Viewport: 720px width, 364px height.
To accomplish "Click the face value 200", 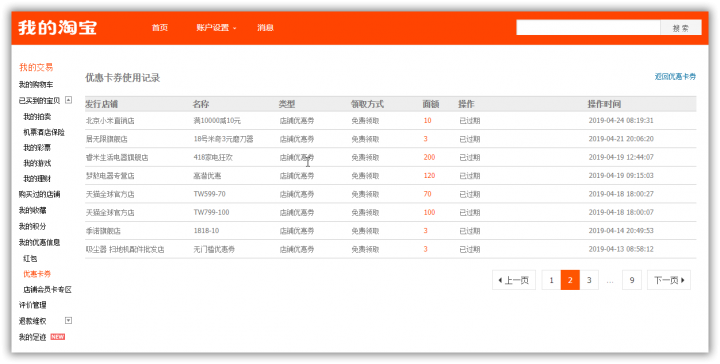I will point(429,157).
